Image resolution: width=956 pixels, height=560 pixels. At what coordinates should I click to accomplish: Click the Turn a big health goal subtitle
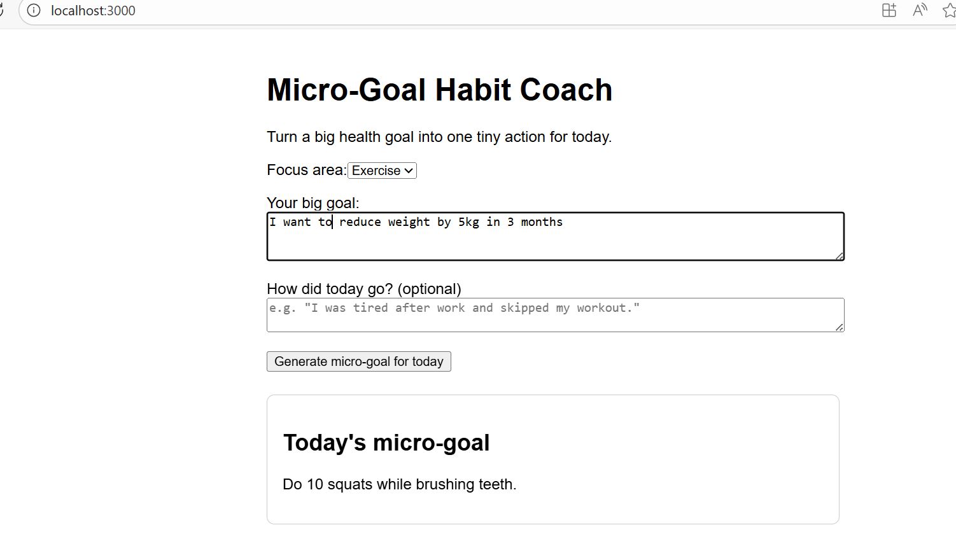click(439, 137)
